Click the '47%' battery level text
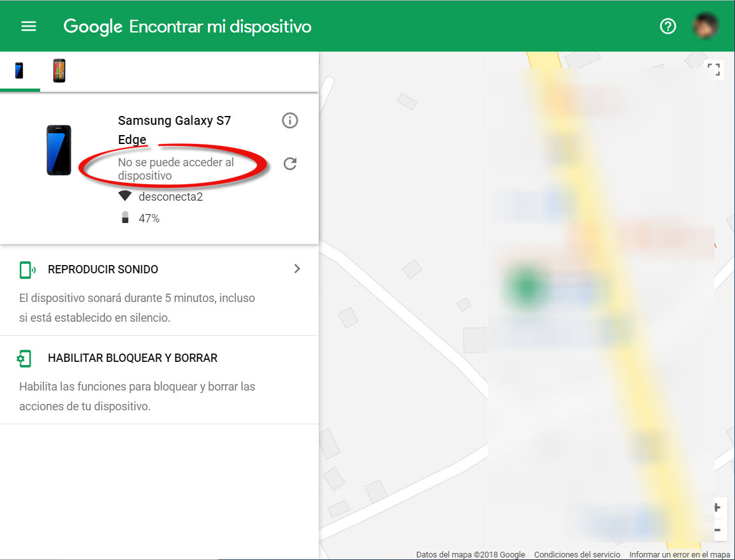 tap(149, 219)
